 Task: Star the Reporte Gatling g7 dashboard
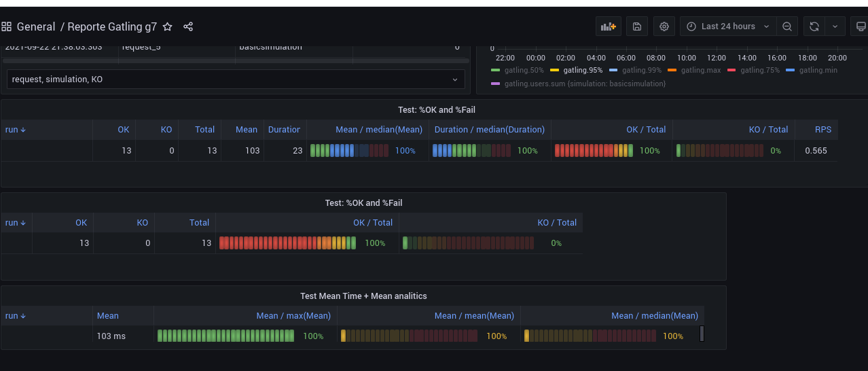point(168,27)
